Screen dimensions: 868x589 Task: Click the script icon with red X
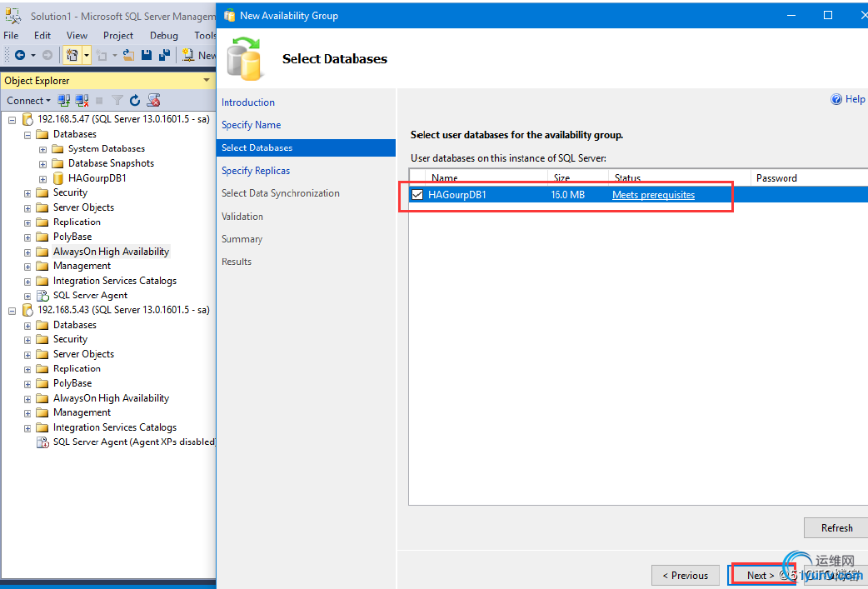[x=153, y=100]
